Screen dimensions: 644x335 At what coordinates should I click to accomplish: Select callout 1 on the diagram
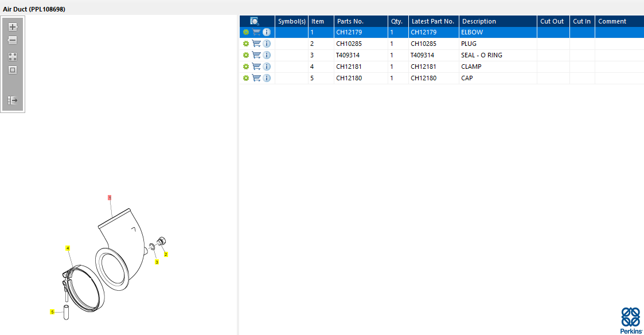pos(110,198)
